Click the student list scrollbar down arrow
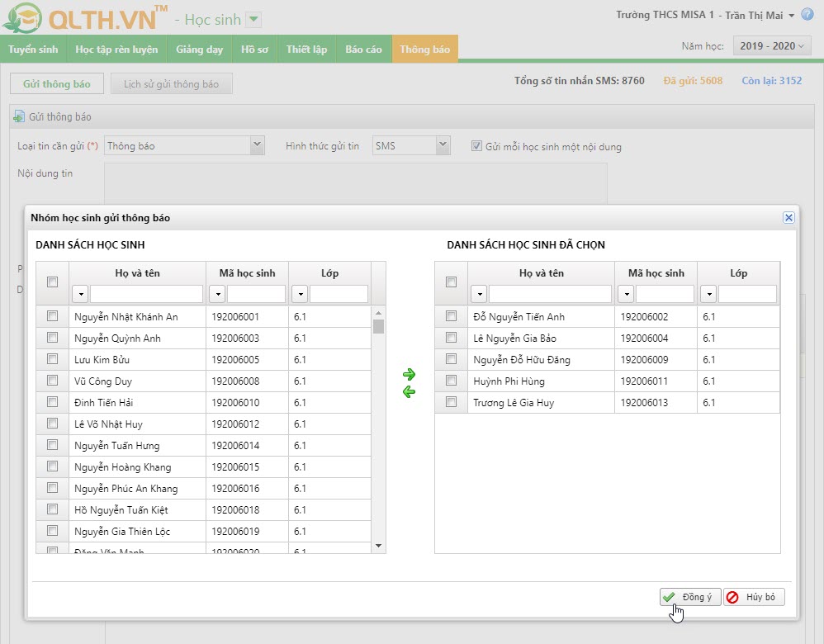Image resolution: width=824 pixels, height=644 pixels. [378, 546]
